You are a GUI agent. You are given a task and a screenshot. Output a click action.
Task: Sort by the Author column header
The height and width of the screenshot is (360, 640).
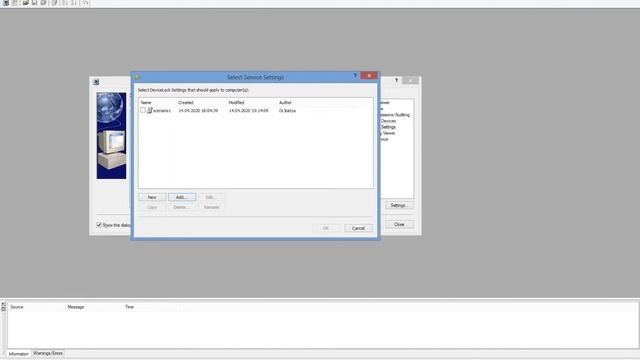pos(285,102)
